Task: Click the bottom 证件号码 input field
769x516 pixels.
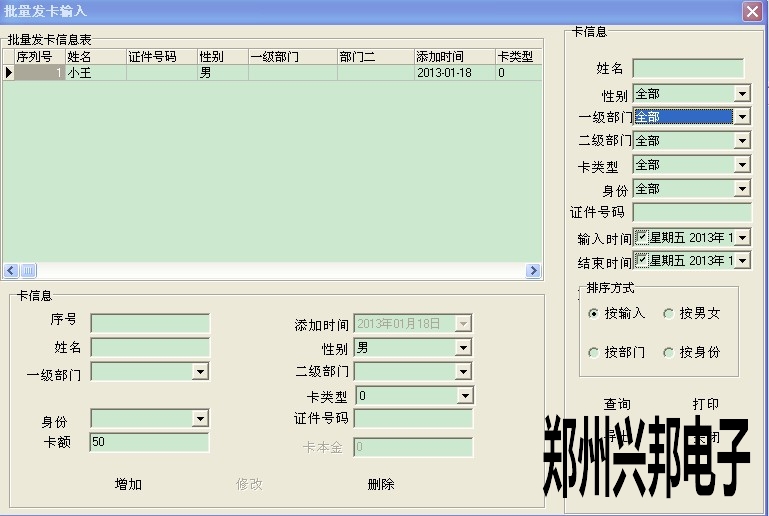Action: (413, 419)
